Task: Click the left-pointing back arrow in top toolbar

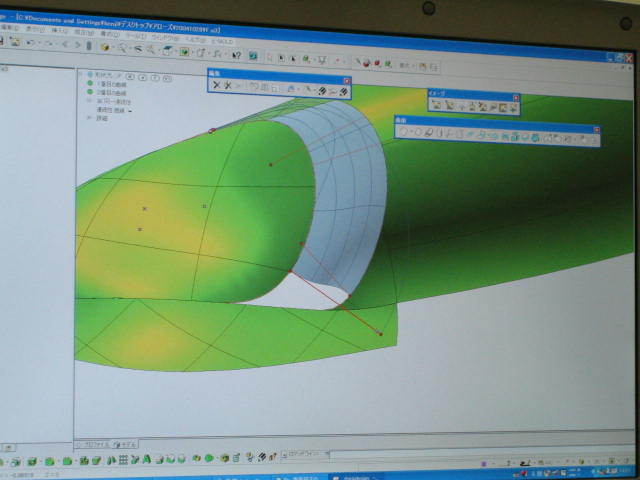Action: tap(64, 44)
